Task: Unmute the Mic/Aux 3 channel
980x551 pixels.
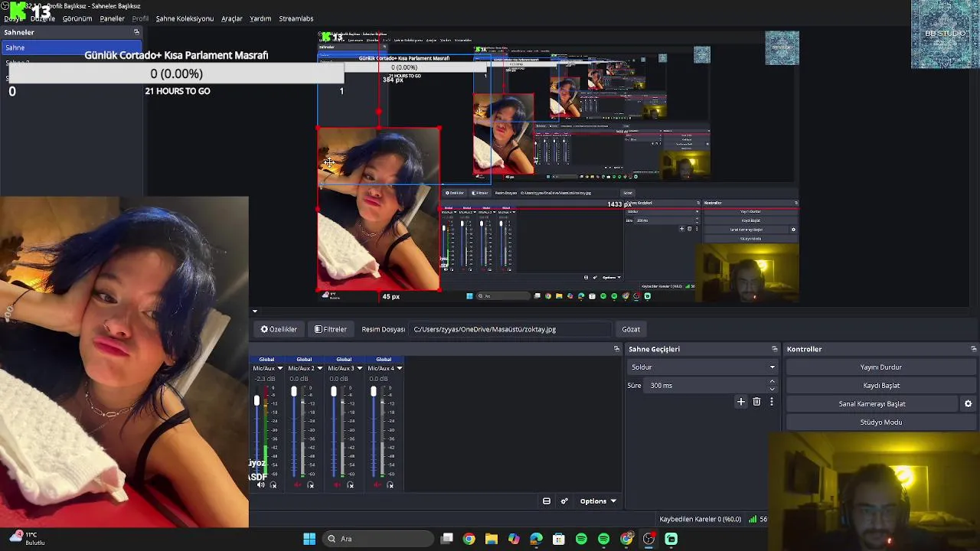Action: tap(338, 485)
